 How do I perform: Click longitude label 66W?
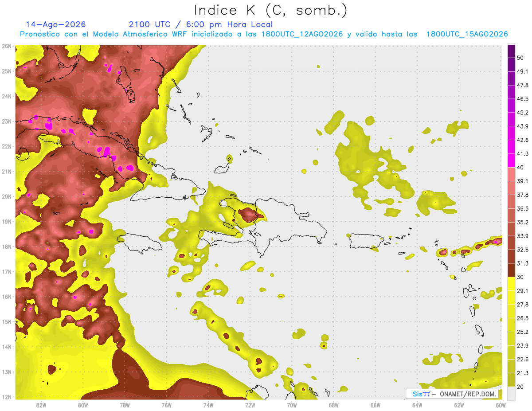(x=375, y=405)
